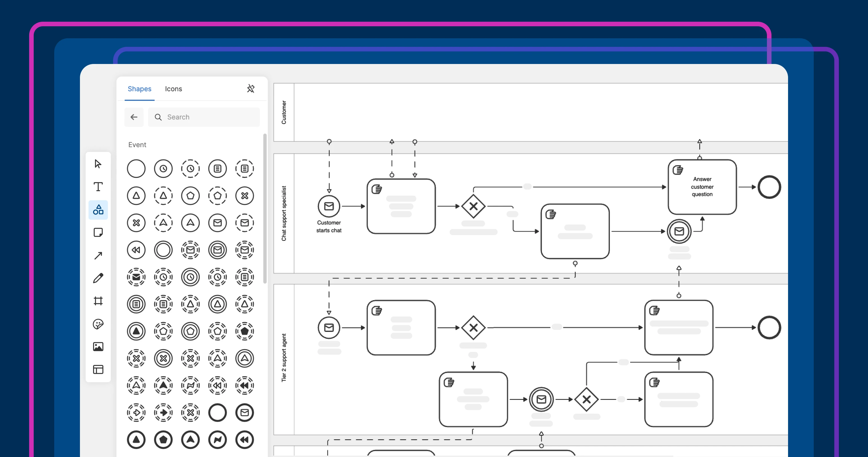This screenshot has height=457, width=868.
Task: Open the shapes library tool
Action: click(98, 210)
